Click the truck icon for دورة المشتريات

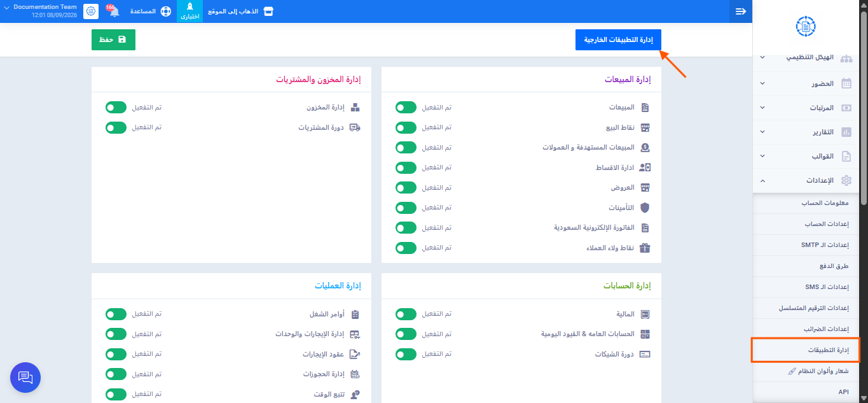[x=355, y=127]
